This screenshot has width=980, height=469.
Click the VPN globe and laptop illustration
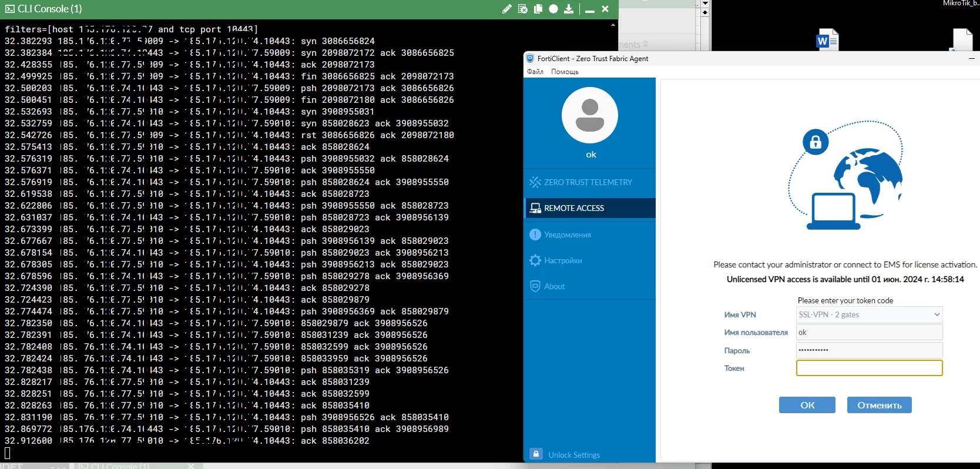click(845, 175)
